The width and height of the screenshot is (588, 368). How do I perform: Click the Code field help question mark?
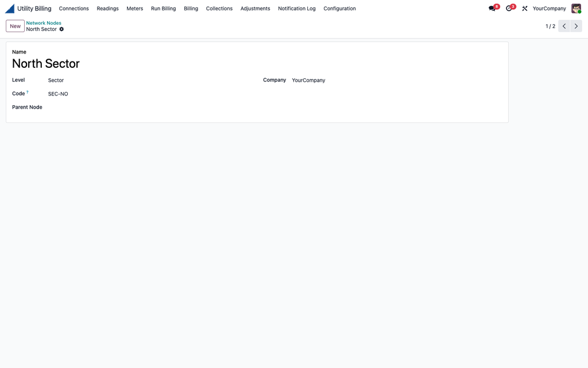pos(28,92)
